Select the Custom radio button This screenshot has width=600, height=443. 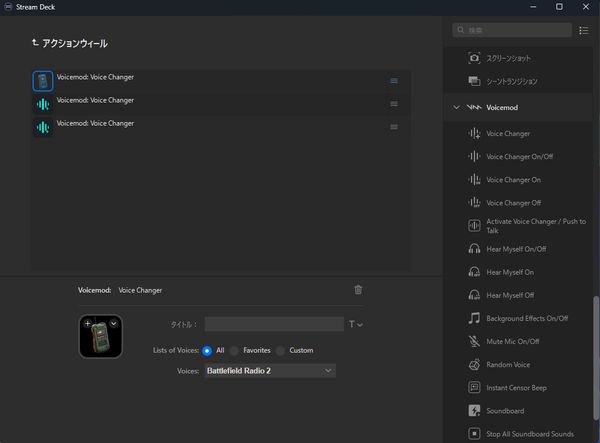point(280,350)
